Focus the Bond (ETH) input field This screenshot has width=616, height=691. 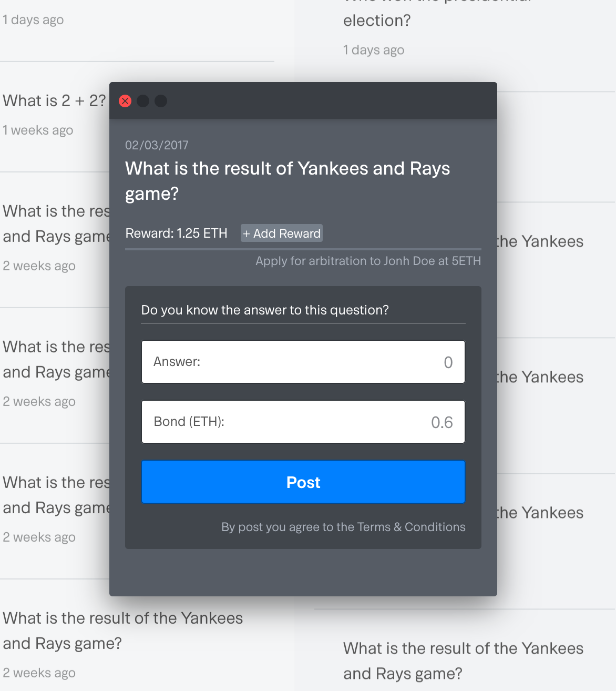[x=303, y=422]
